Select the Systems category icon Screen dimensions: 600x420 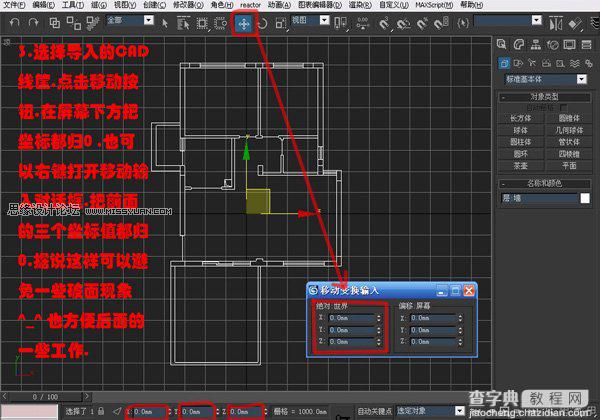[589, 63]
